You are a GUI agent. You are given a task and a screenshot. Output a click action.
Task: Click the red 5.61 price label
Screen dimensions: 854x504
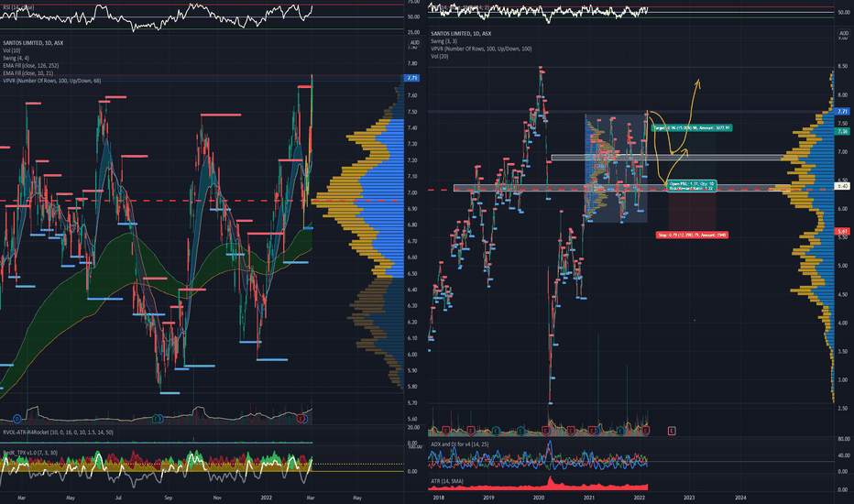click(x=842, y=232)
